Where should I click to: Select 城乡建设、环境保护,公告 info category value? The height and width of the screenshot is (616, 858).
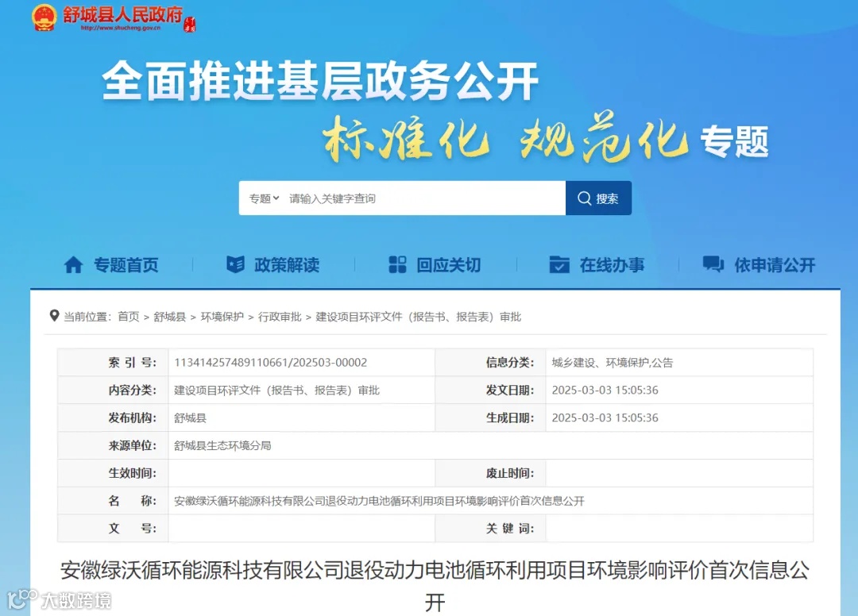(x=613, y=363)
